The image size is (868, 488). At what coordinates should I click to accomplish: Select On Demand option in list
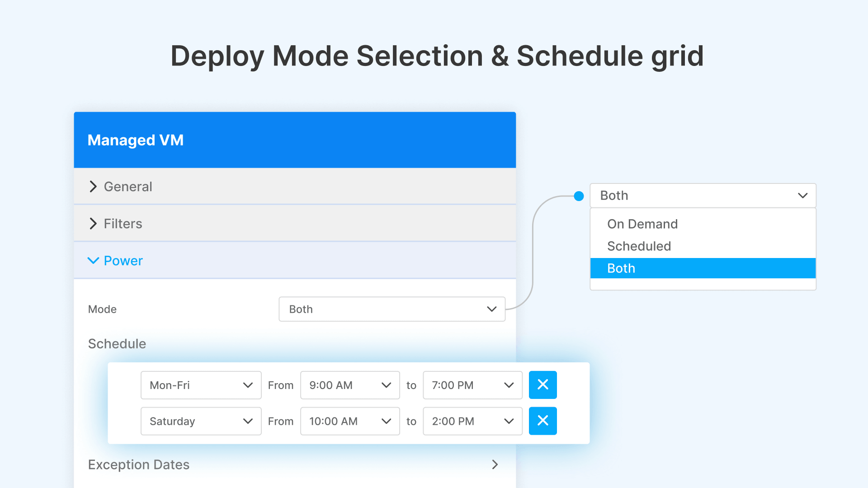coord(703,224)
